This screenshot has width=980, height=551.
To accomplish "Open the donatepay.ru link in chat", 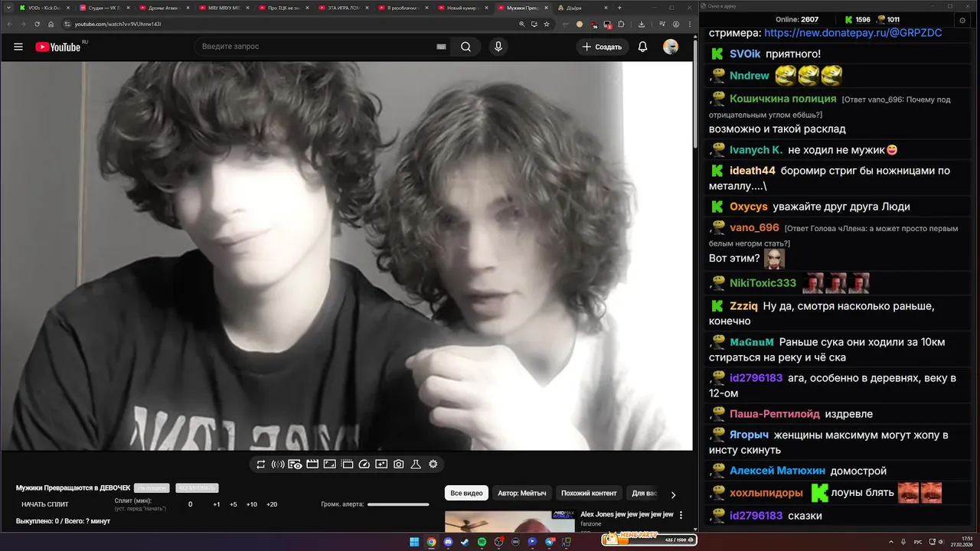I will click(x=853, y=33).
